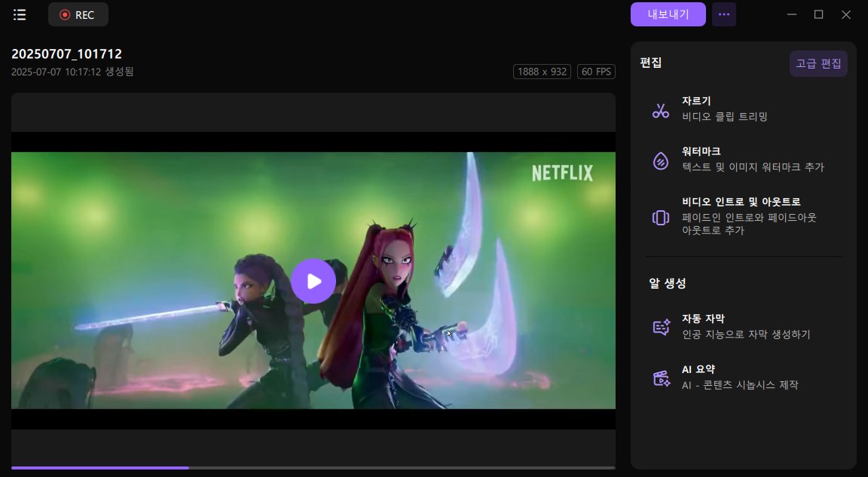Select the title 20250707_101712
This screenshot has width=868, height=477.
pyautogui.click(x=66, y=54)
